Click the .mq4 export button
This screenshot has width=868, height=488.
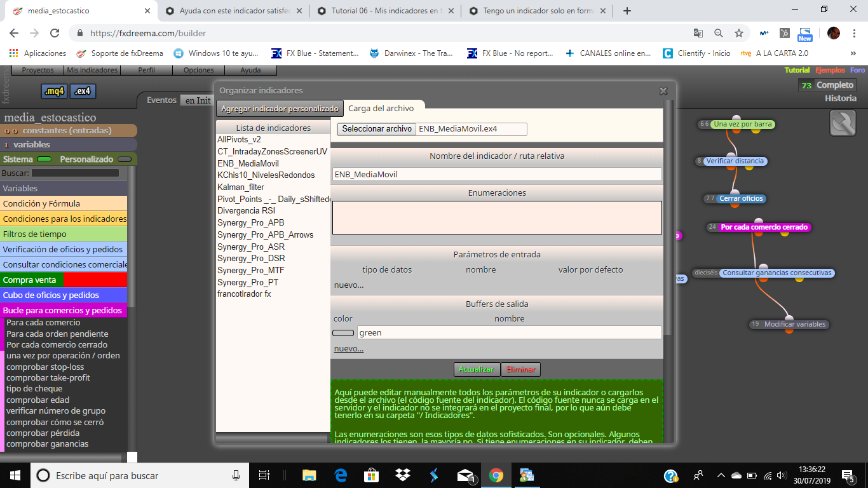(54, 91)
